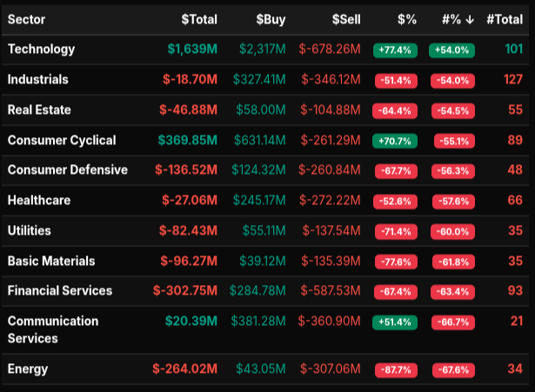535x392 pixels.
Task: Open the Technology sector row
Action: [x=41, y=50]
